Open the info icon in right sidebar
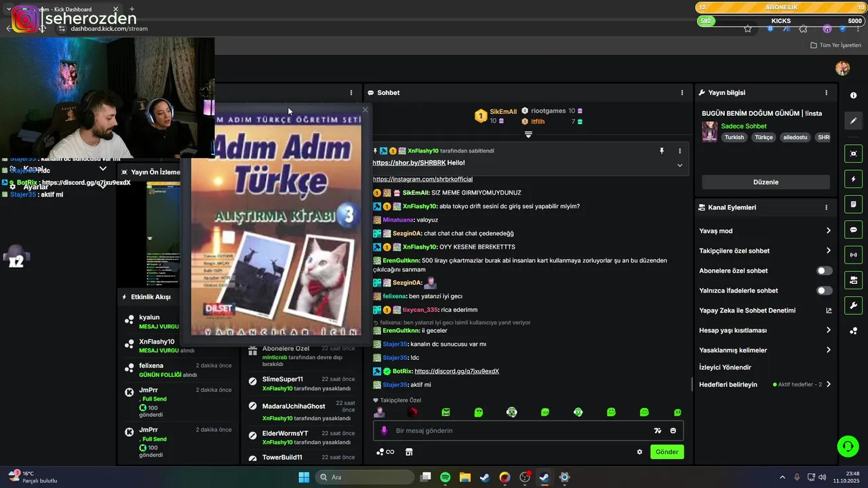The image size is (868, 488). 853,96
